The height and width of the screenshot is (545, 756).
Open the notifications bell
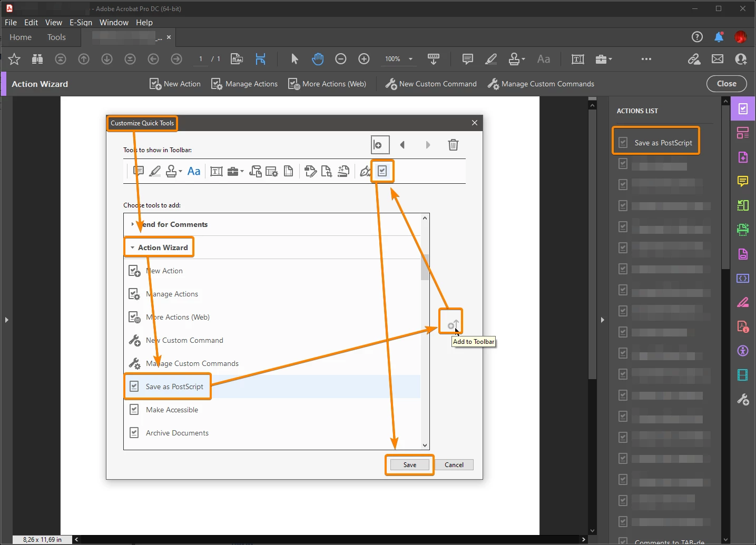[x=719, y=37]
